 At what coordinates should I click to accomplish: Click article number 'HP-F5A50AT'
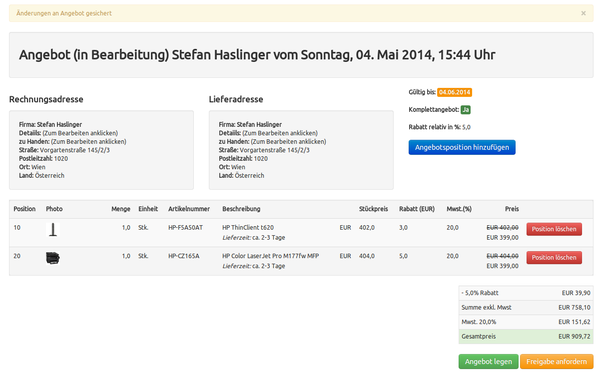(x=185, y=228)
